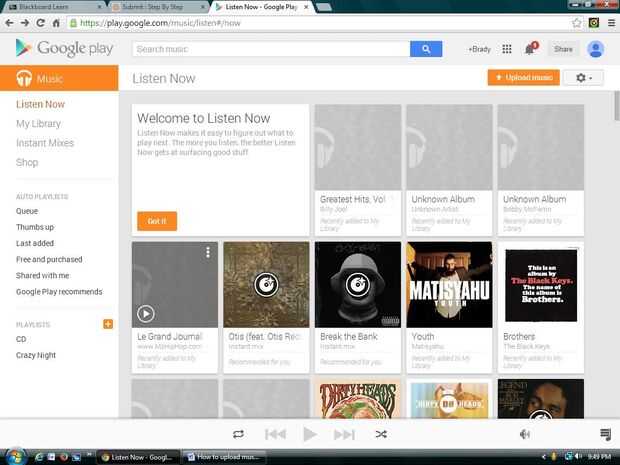
Task: Reload the page with refresh icon
Action: pos(40,23)
